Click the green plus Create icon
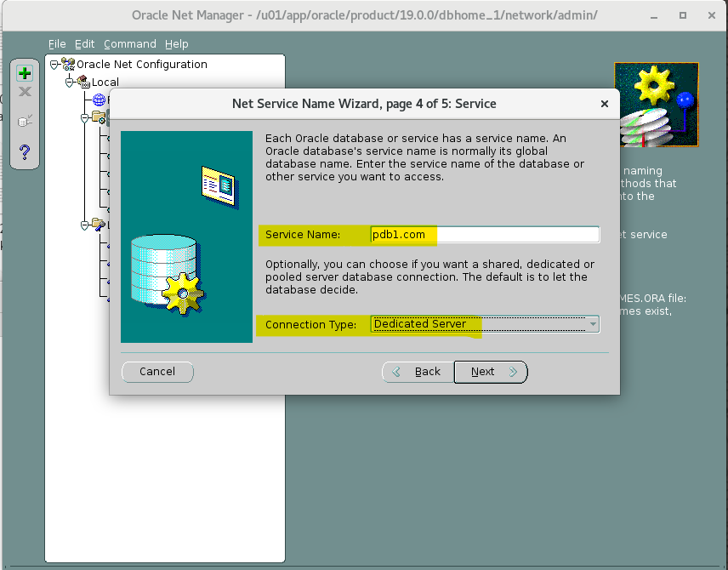This screenshot has height=570, width=728. coord(25,73)
